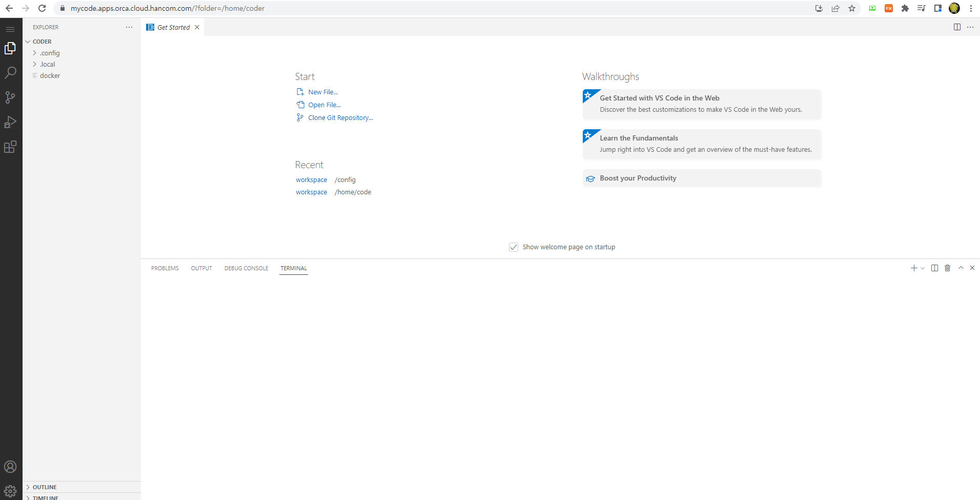Click the orange browser extension icon
The image size is (980, 500).
(x=889, y=8)
